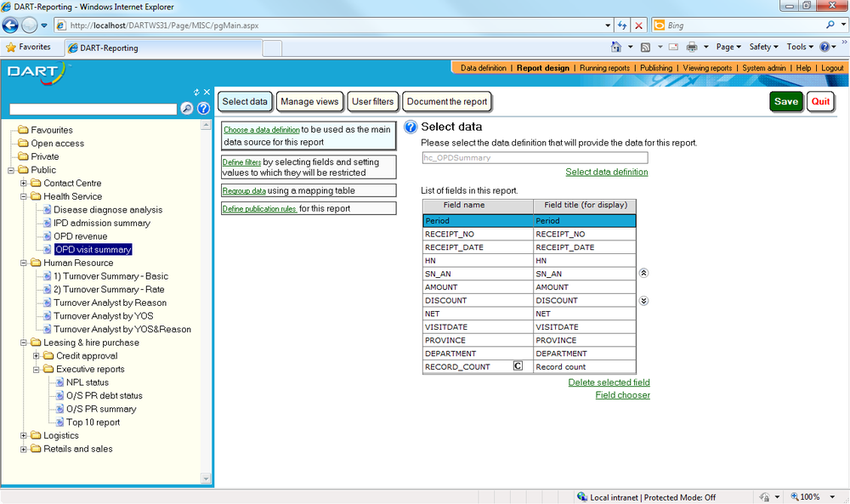Open the sidebar help question mark icon

[x=203, y=109]
